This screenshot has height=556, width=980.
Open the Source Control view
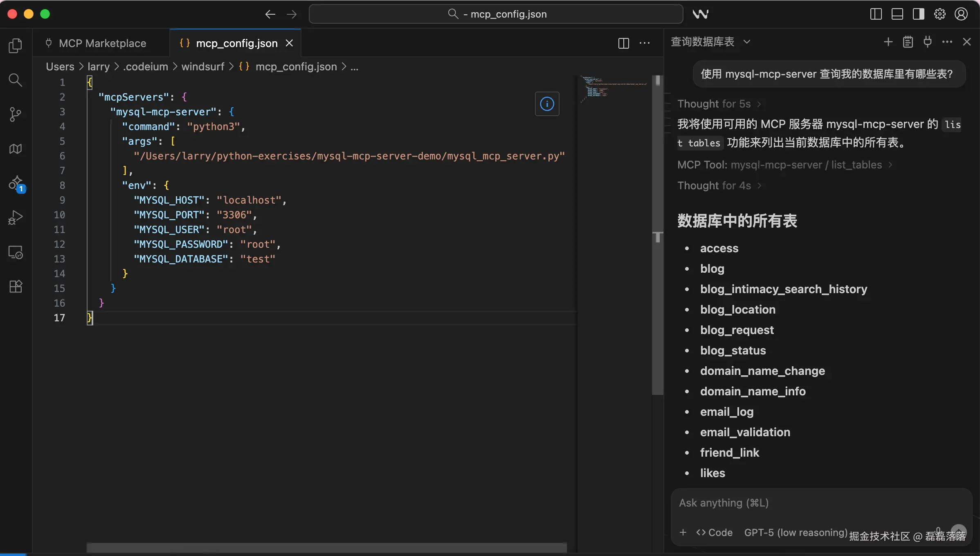[x=15, y=114]
